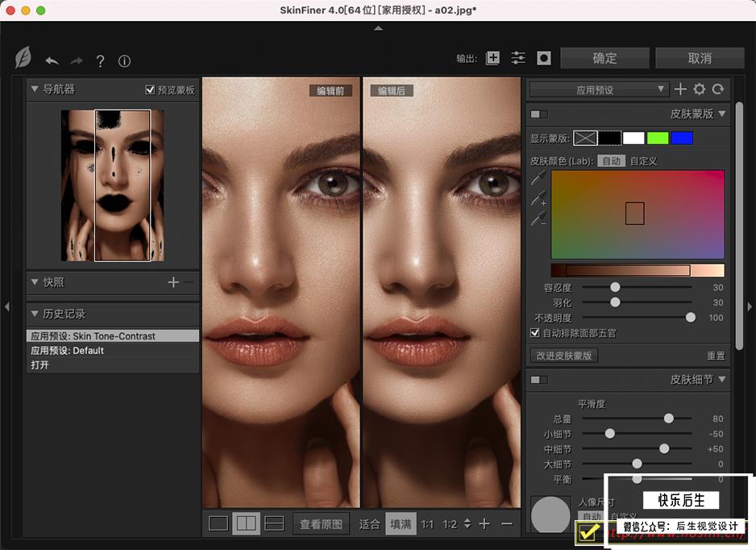Select history entry 应用预设: Default
Viewport: 756px width, 550px height.
[x=113, y=350]
